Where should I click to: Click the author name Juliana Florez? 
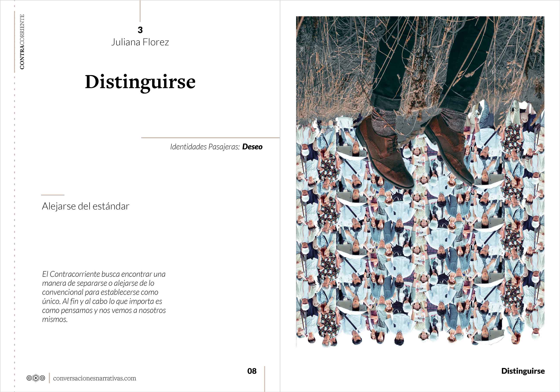click(140, 42)
